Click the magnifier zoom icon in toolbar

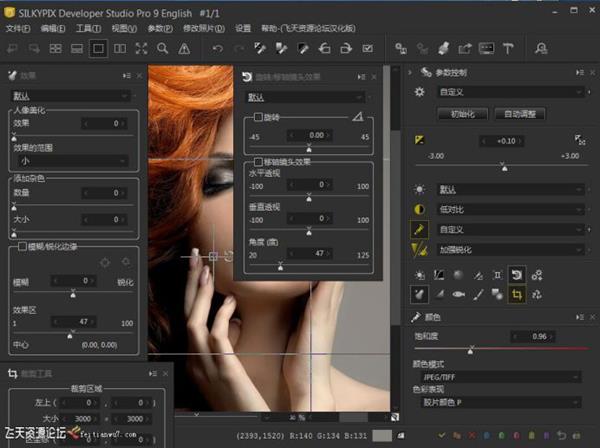163,48
